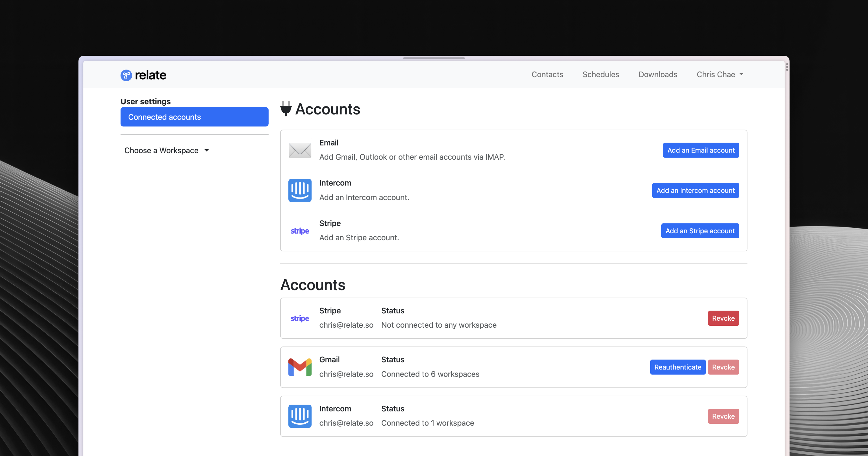Click Add an Email account
The height and width of the screenshot is (456, 868).
coord(701,150)
